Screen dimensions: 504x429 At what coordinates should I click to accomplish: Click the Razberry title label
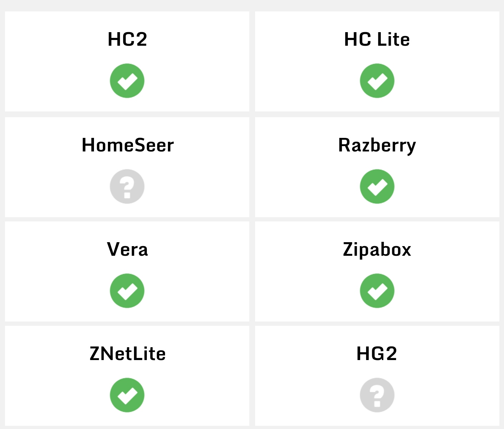pos(377,145)
